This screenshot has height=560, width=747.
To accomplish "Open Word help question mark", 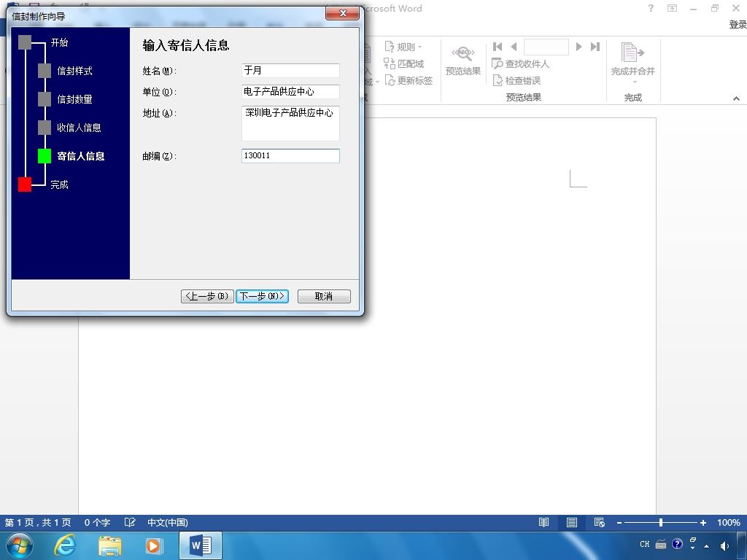I will (x=651, y=8).
